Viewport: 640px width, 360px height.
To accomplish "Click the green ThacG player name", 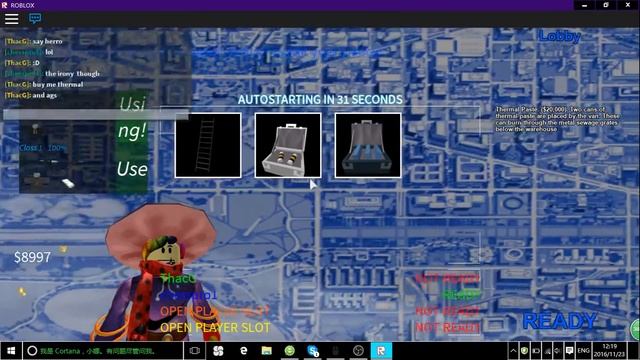I will click(178, 278).
